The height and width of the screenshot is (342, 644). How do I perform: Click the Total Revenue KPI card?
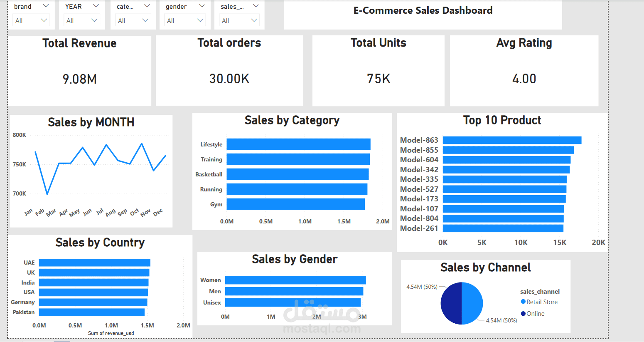point(79,71)
